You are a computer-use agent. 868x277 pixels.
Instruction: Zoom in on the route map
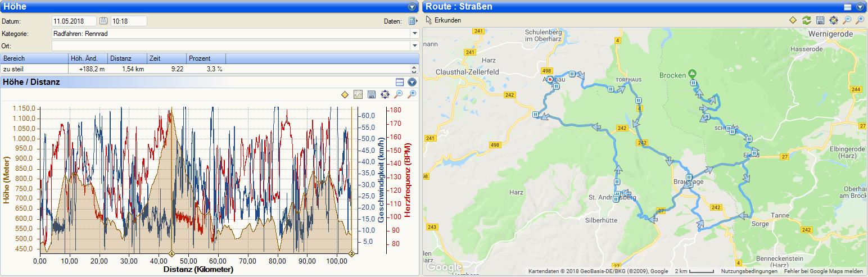pos(860,20)
